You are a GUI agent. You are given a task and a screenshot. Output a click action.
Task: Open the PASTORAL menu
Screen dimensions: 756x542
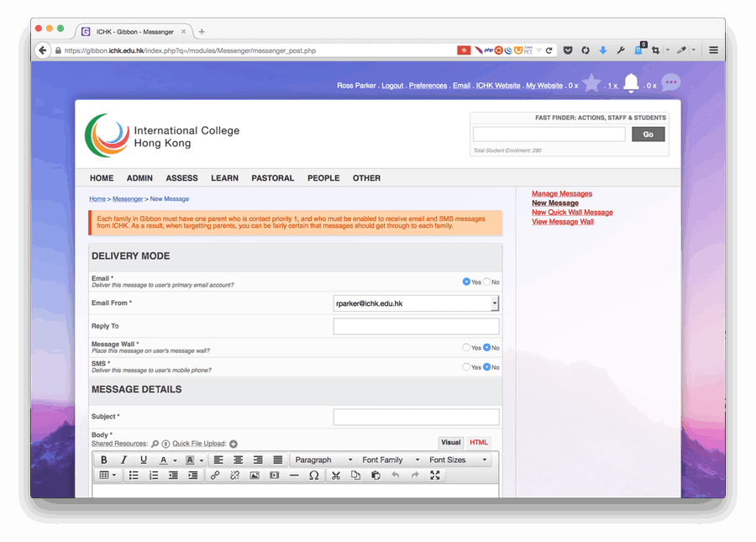click(272, 178)
